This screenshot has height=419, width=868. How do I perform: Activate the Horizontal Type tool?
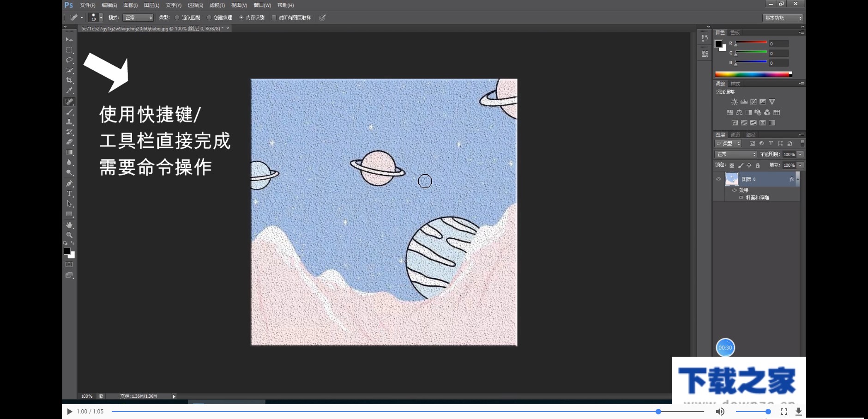click(x=69, y=194)
